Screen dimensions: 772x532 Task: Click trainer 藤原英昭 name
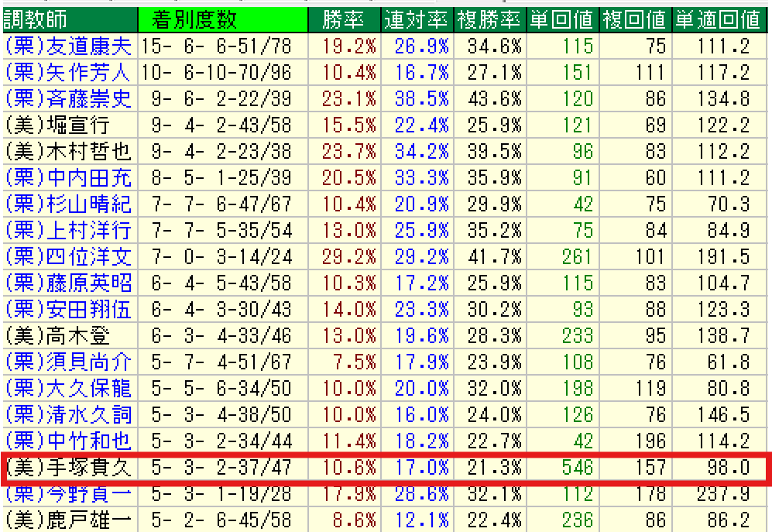[x=68, y=283]
